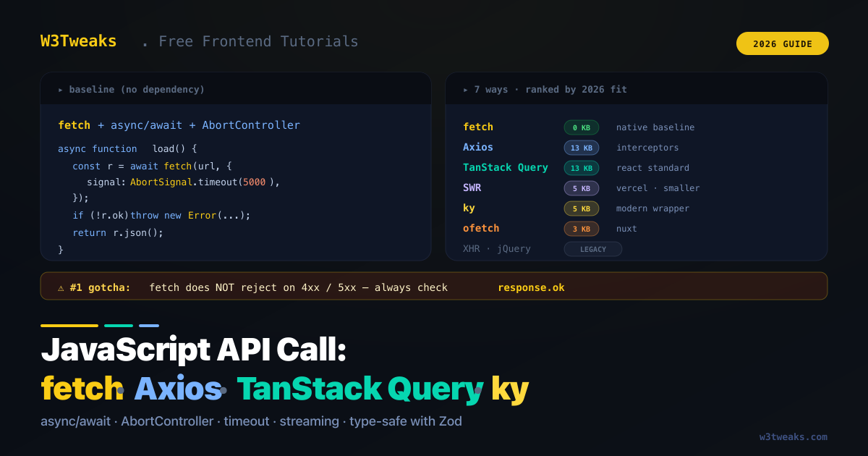Click the 5 KB badge beside ky
Screen dimensions: 868x456
582,208
